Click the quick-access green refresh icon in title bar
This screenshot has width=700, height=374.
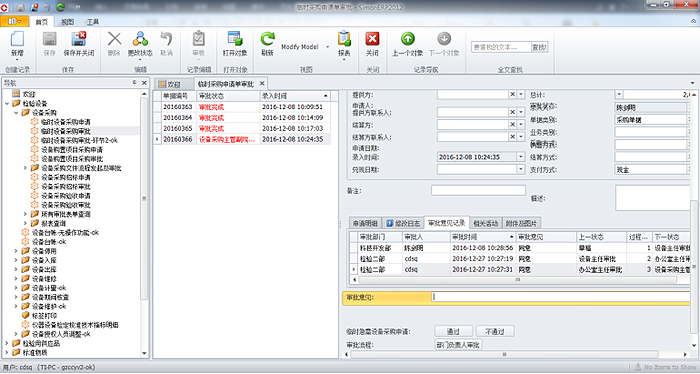[x=60, y=7]
